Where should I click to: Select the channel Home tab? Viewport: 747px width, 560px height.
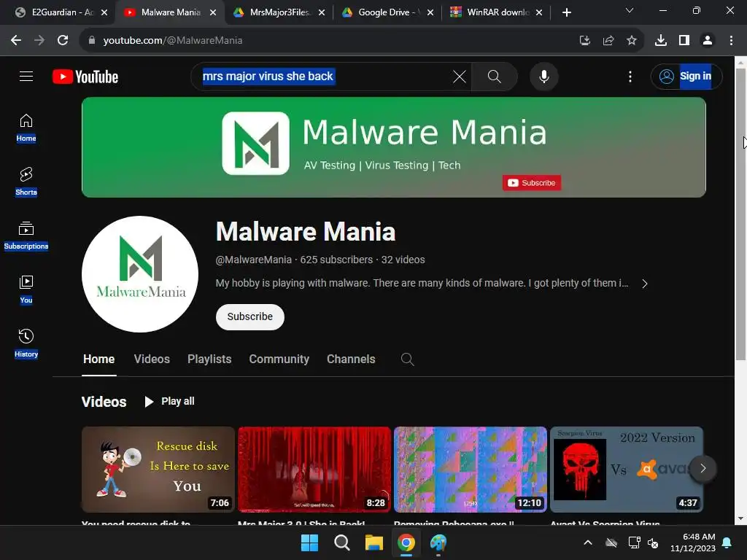tap(98, 359)
